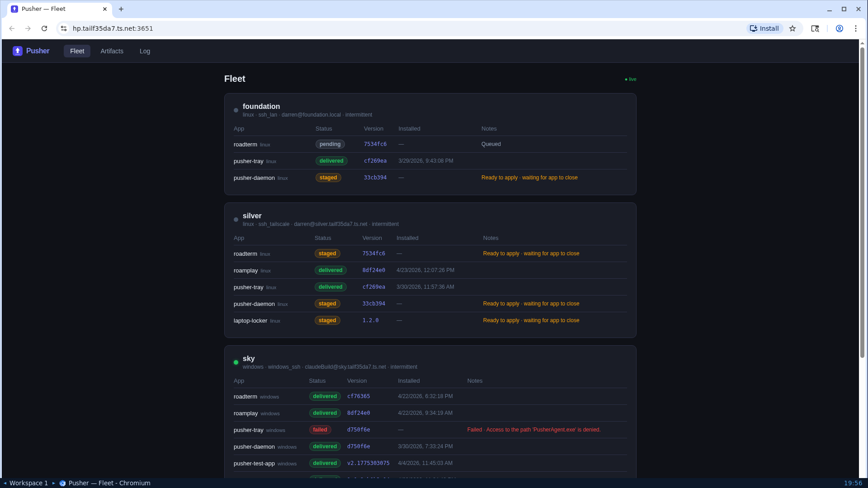Click the Chromium icon in the taskbar
Screen dimensions: 868x488
(x=62, y=483)
